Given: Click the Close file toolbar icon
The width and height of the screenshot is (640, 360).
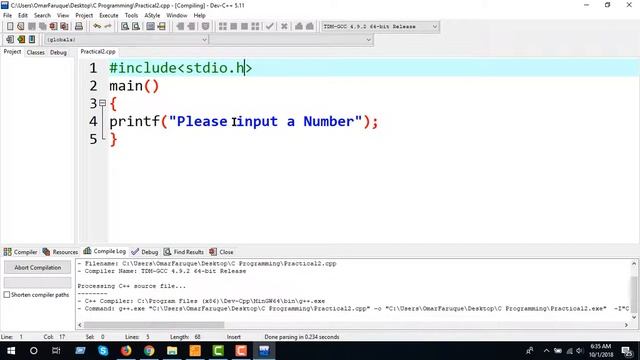Looking at the screenshot, I should [53, 27].
